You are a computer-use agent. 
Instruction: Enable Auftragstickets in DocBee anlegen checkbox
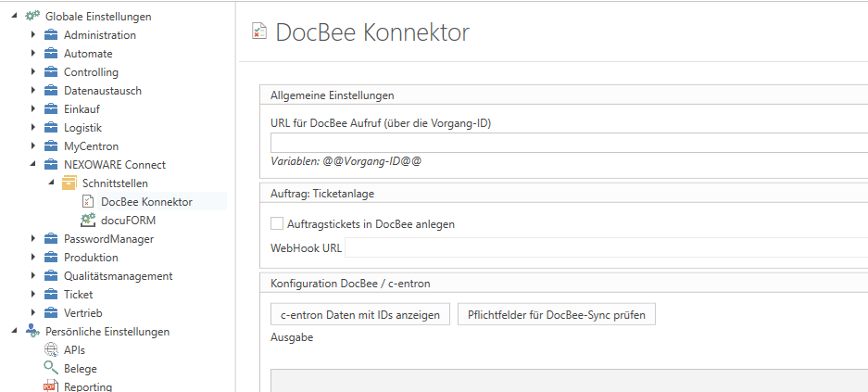tap(276, 223)
